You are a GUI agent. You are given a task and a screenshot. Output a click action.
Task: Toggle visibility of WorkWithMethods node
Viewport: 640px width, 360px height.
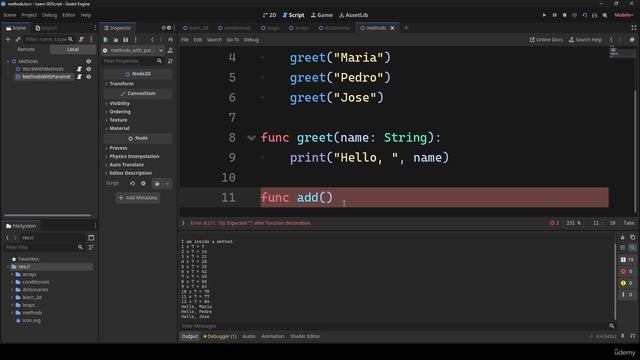(89, 69)
